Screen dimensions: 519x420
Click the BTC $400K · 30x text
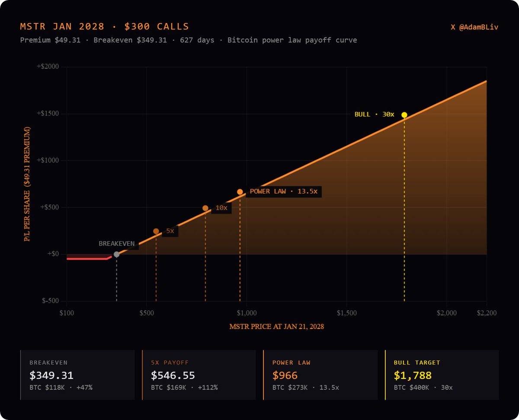(423, 387)
